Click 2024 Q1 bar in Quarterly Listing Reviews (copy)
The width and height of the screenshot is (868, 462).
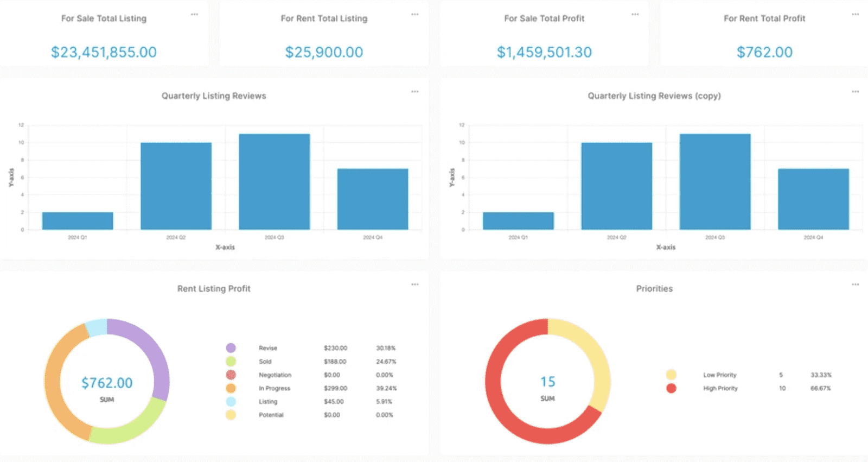[x=518, y=221]
